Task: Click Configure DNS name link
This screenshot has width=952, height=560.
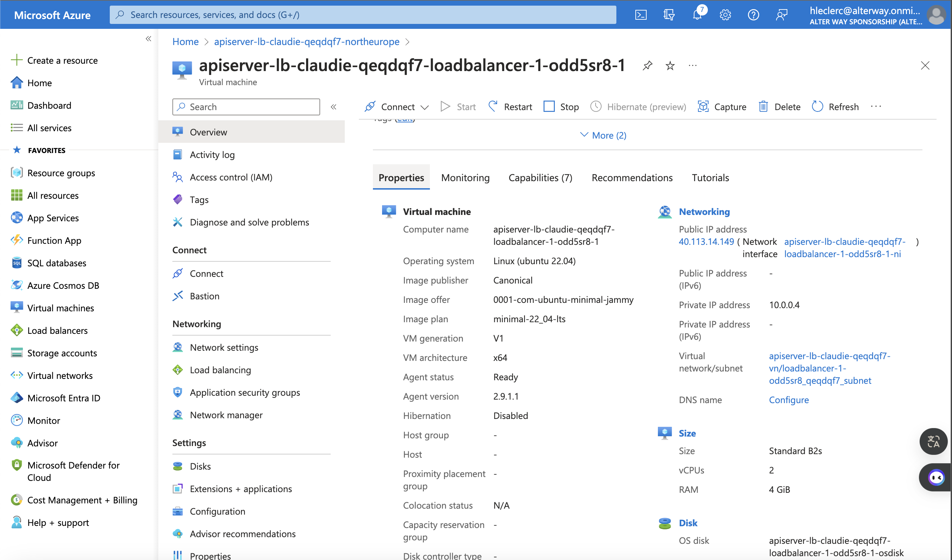Action: click(x=788, y=400)
